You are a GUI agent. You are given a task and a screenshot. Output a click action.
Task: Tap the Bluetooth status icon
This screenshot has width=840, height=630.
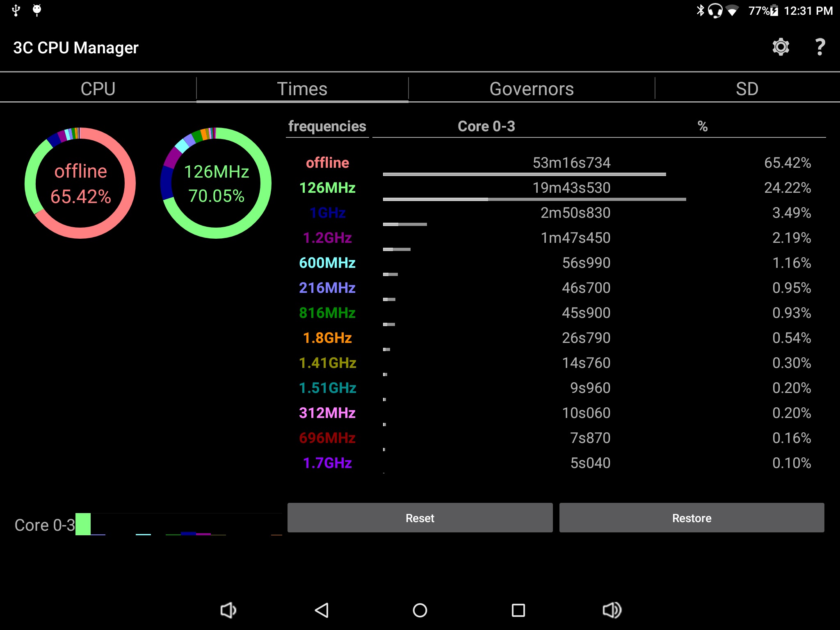click(x=700, y=10)
